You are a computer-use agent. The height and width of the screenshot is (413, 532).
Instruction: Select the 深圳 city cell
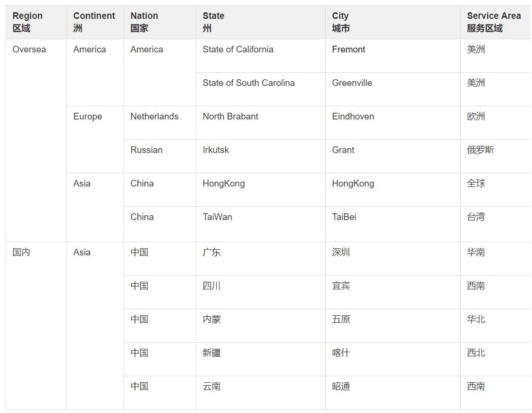(x=393, y=259)
